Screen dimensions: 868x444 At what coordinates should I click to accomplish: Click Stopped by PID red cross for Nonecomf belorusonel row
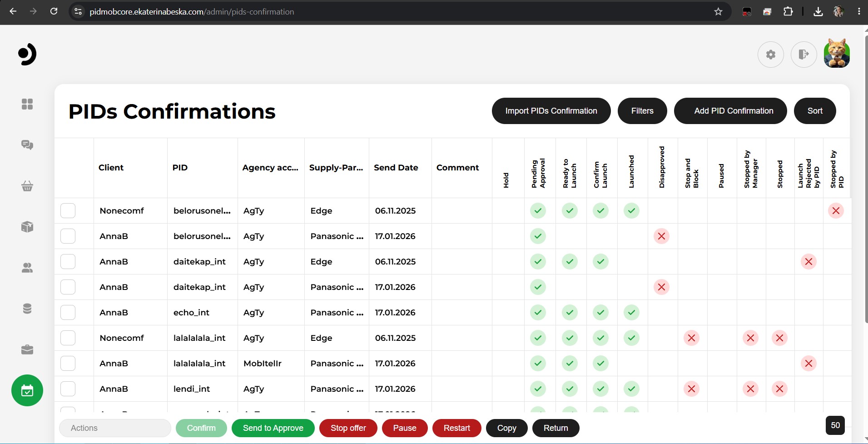click(x=836, y=211)
